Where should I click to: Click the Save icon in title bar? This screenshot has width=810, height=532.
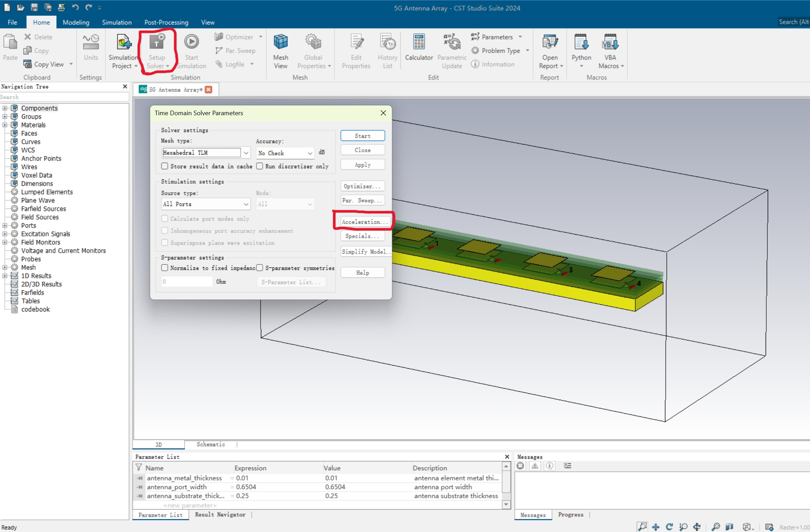tap(34, 7)
